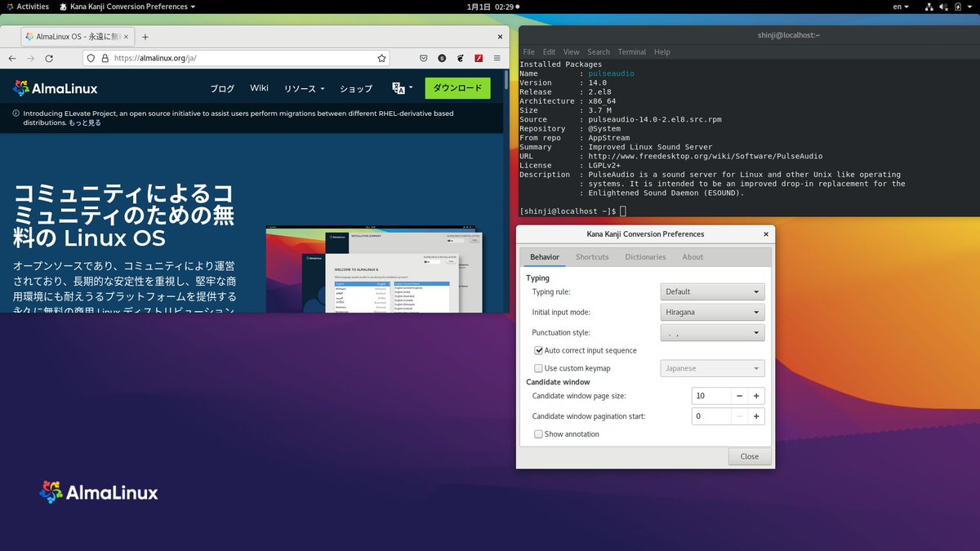Enable Use custom keymap checkbox
Screen dimensions: 980x551
[539, 368]
